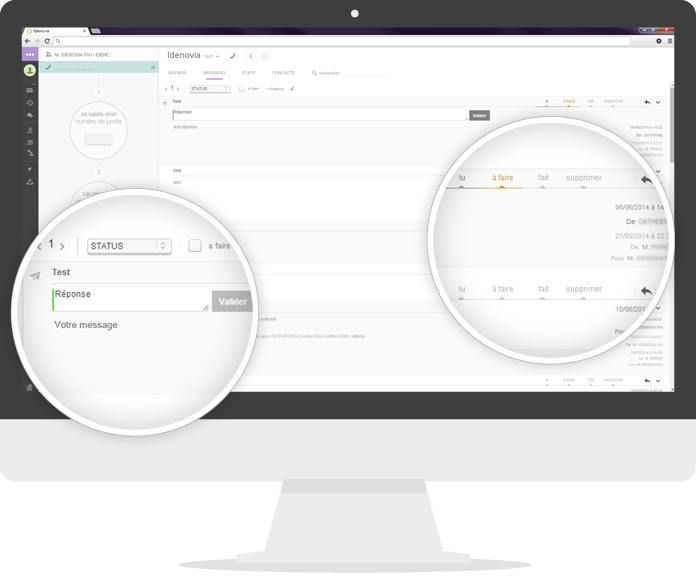
Task: Click the pin icon in dark sidebar
Action: coord(30,169)
